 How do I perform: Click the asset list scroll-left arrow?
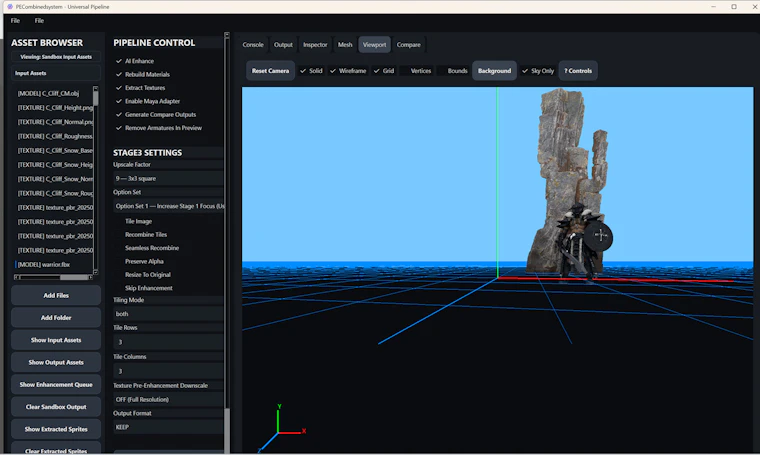(17, 278)
